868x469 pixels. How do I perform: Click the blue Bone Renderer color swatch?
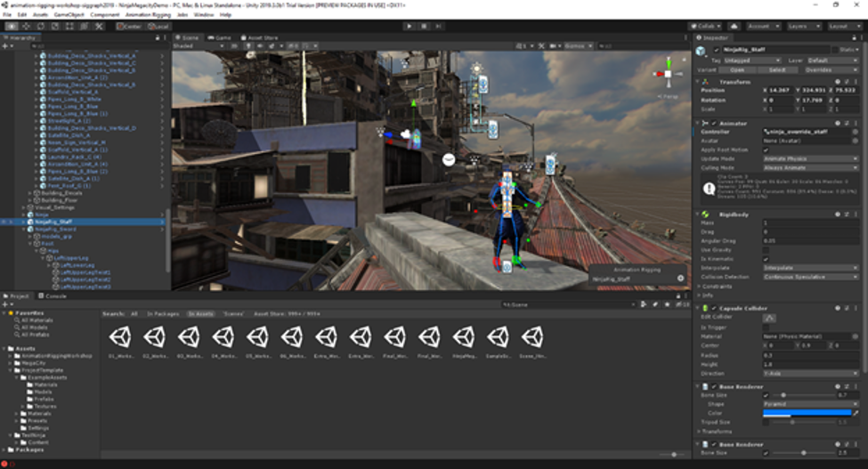[806, 412]
